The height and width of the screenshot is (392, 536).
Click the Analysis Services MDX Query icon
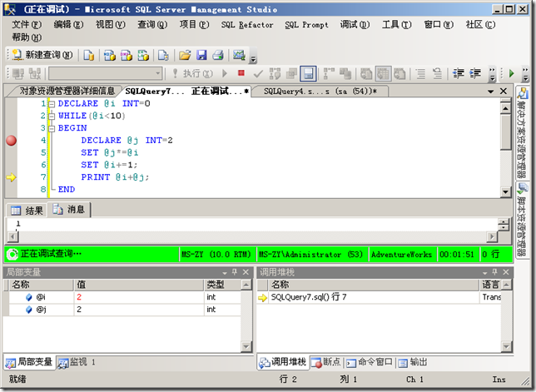(x=110, y=55)
